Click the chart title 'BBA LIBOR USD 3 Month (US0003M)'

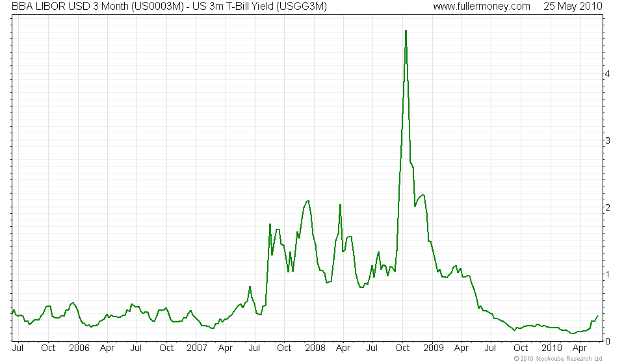pos(97,6)
